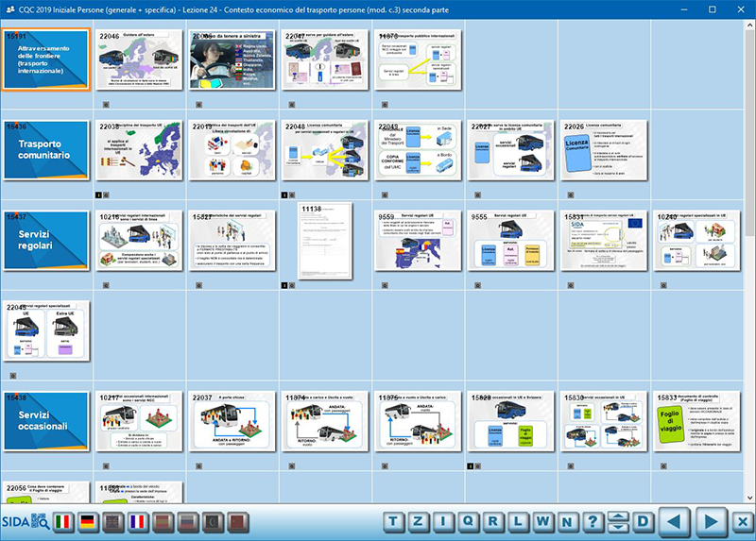
Task: Open the 'Trasporto comunitario' section slide
Action: click(x=46, y=149)
